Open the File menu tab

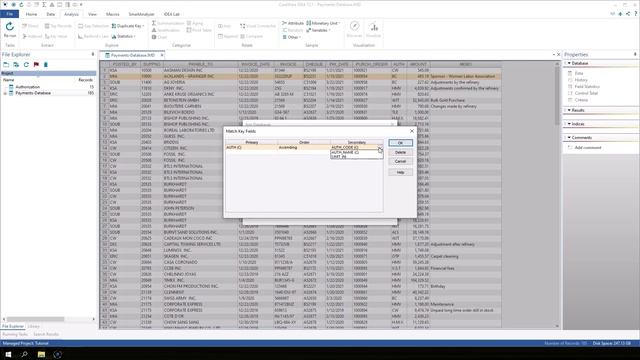pyautogui.click(x=9, y=14)
